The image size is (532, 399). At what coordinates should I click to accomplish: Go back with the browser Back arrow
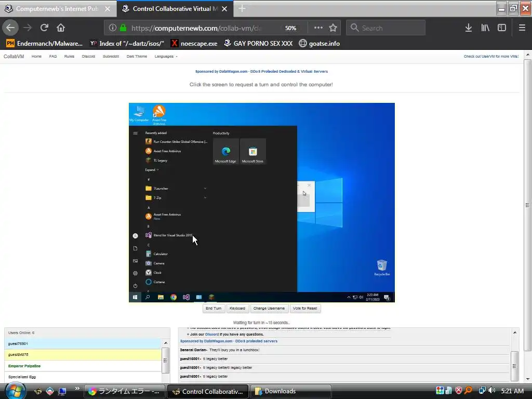point(10,28)
